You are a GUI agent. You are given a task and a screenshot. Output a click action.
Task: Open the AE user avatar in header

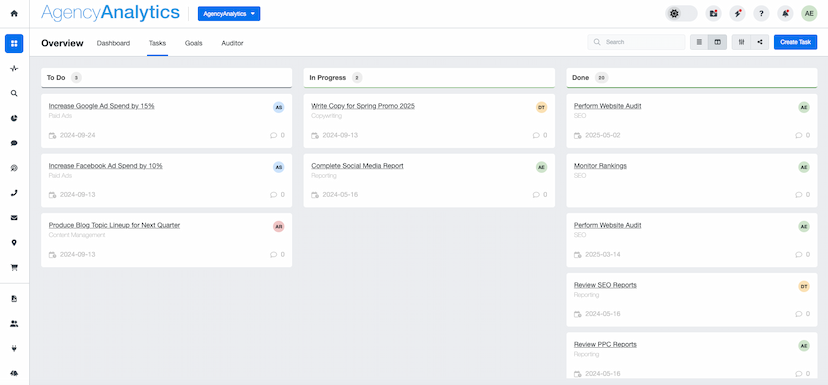tap(809, 14)
